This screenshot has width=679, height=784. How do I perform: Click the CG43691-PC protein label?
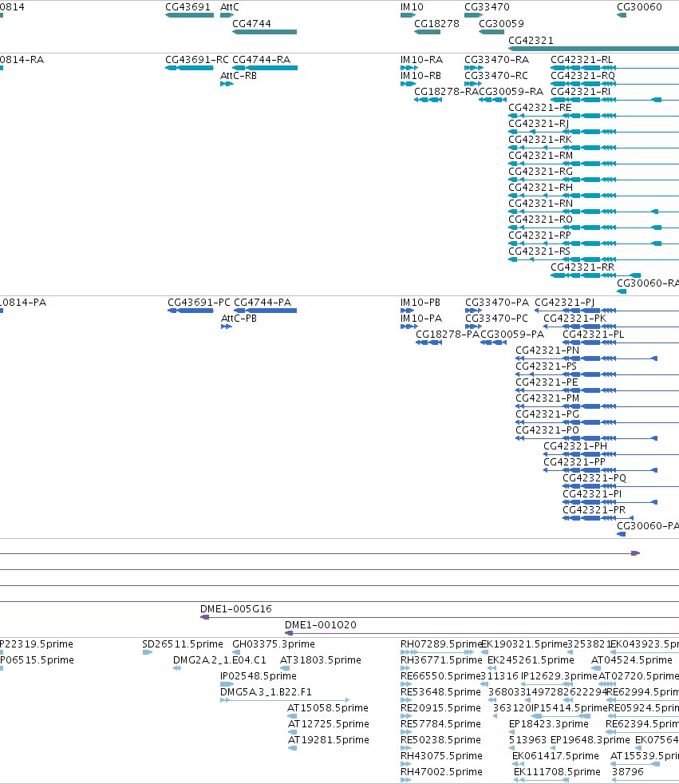point(199,303)
